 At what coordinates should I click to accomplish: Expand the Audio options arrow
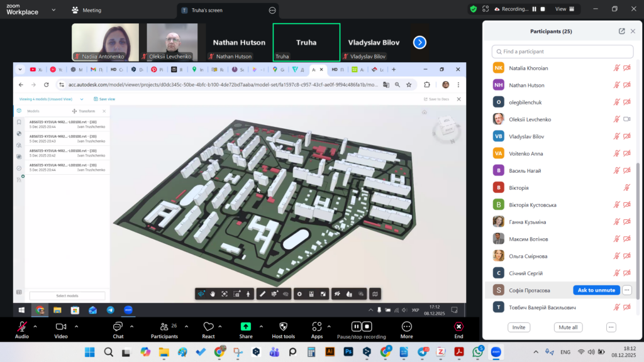click(x=35, y=326)
